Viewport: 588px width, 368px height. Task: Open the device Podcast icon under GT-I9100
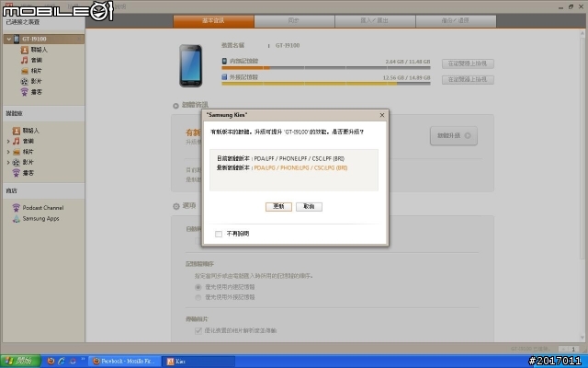point(25,92)
